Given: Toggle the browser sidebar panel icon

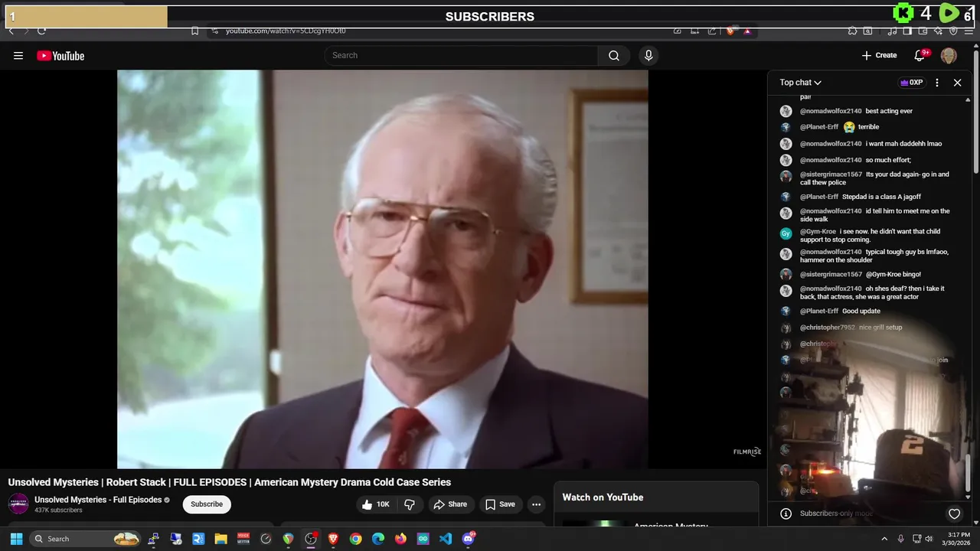Looking at the screenshot, I should point(907,31).
